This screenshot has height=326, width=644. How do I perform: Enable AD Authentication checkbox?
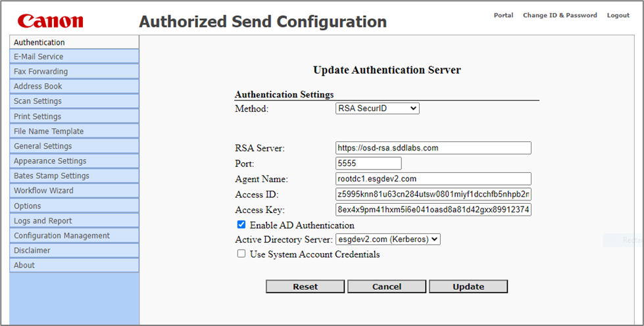241,225
